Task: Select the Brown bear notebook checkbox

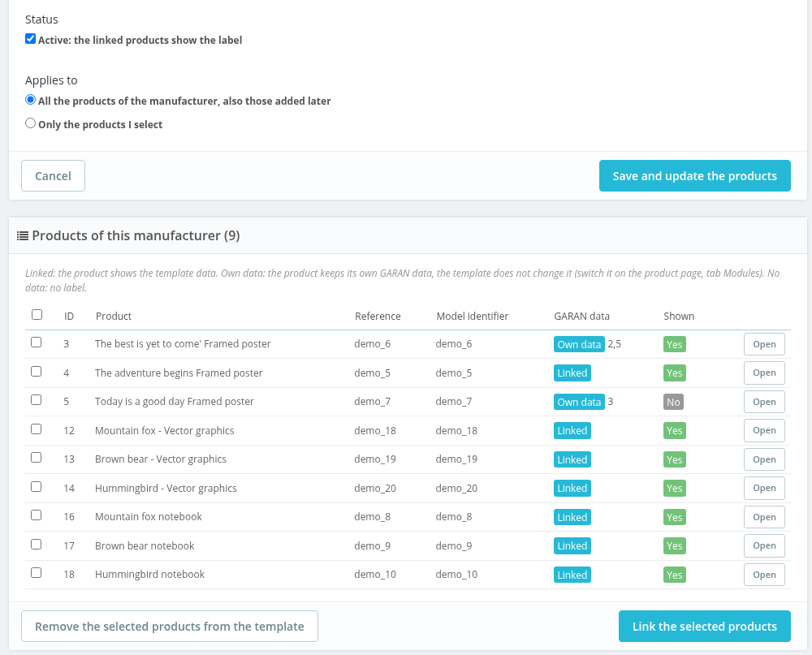Action: [x=37, y=544]
